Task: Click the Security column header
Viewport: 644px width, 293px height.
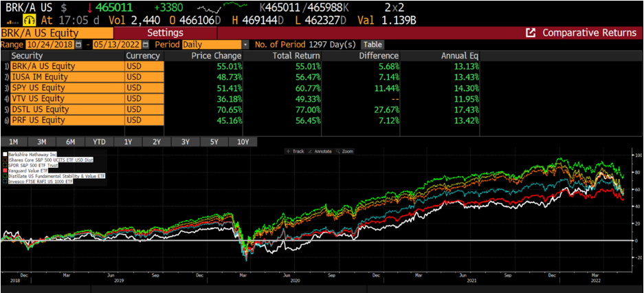Action: (x=67, y=56)
